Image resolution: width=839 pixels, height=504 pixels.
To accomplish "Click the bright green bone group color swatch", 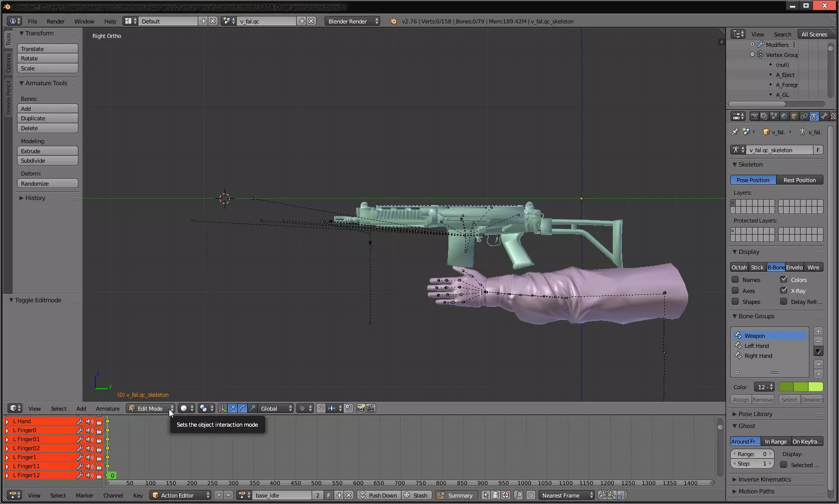I will [816, 387].
